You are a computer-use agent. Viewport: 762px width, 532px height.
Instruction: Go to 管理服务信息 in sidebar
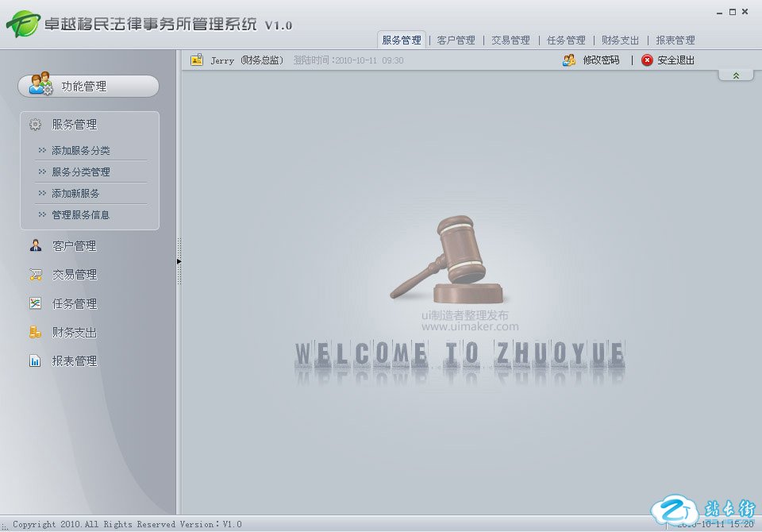point(81,215)
